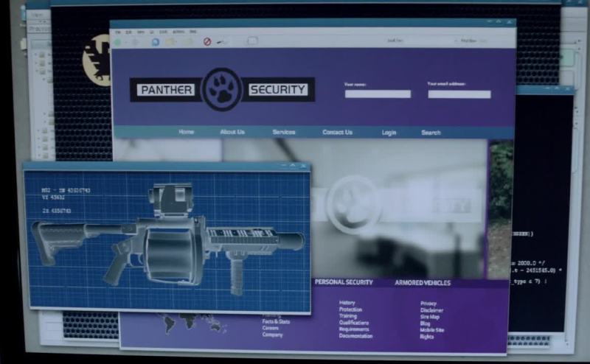Screen dimensions: 590x364
Task: Open the Personal Security section heading
Action: click(x=344, y=282)
